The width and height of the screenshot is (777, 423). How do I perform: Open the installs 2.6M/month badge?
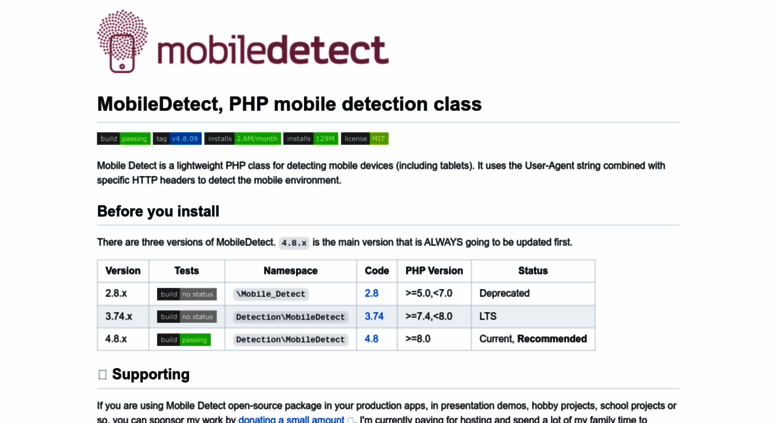pos(243,139)
